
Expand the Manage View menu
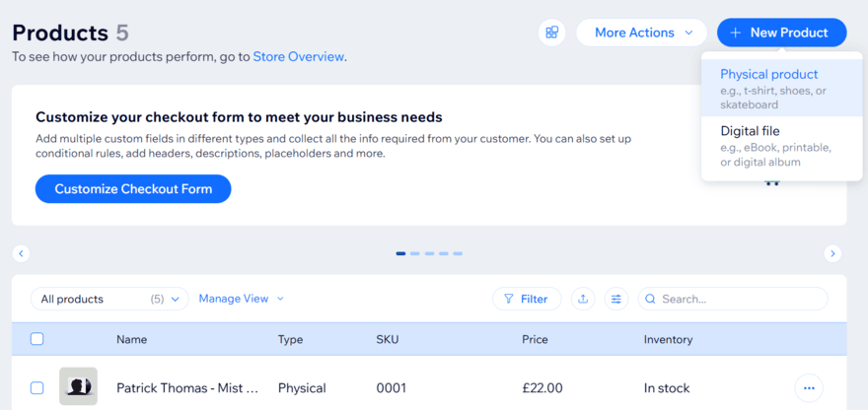[241, 299]
